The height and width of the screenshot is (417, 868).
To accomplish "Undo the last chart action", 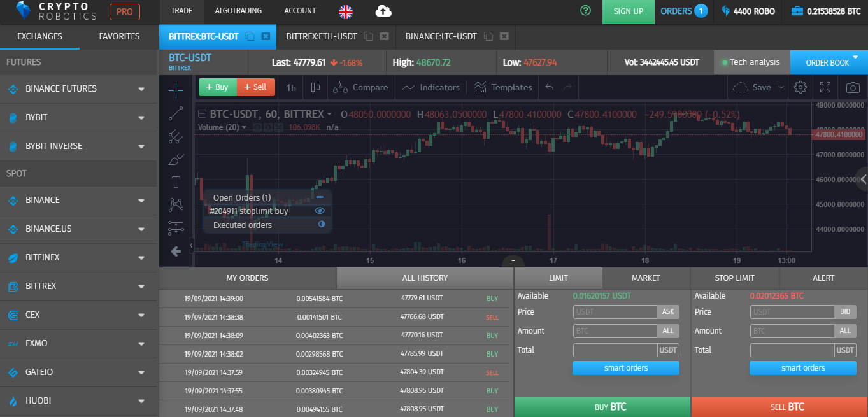I will (550, 87).
